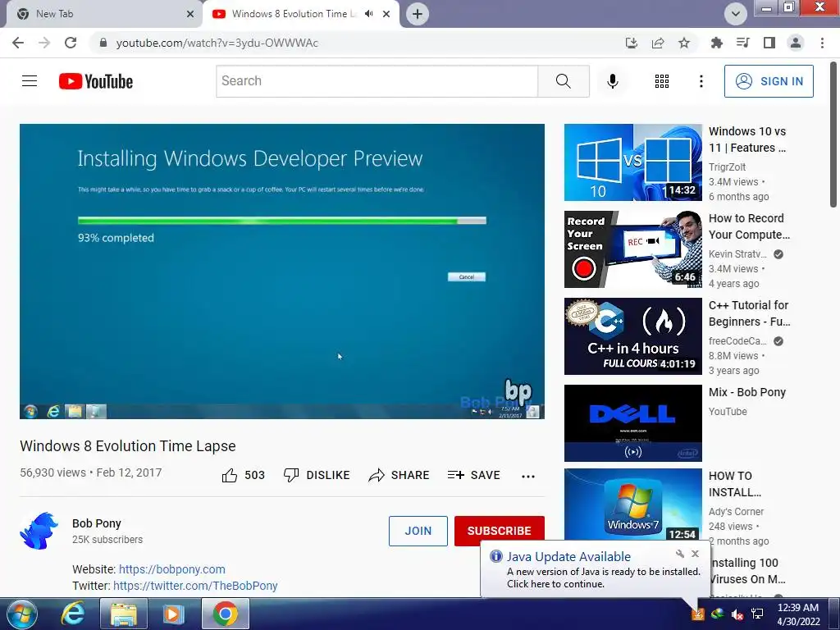The image size is (840, 630).
Task: Open C++ in 4 hours video thumbnail
Action: point(632,336)
